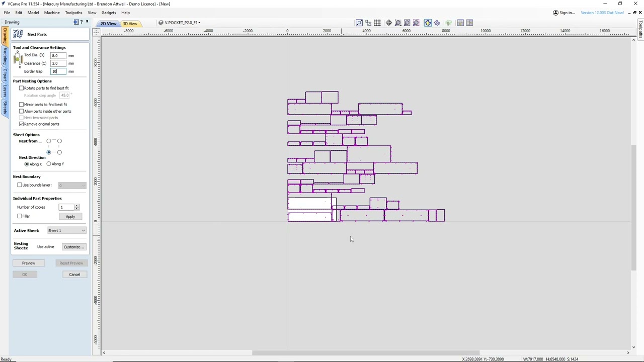Image resolution: width=644 pixels, height=362 pixels.
Task: Open help for Drawing panel
Action: click(82, 22)
